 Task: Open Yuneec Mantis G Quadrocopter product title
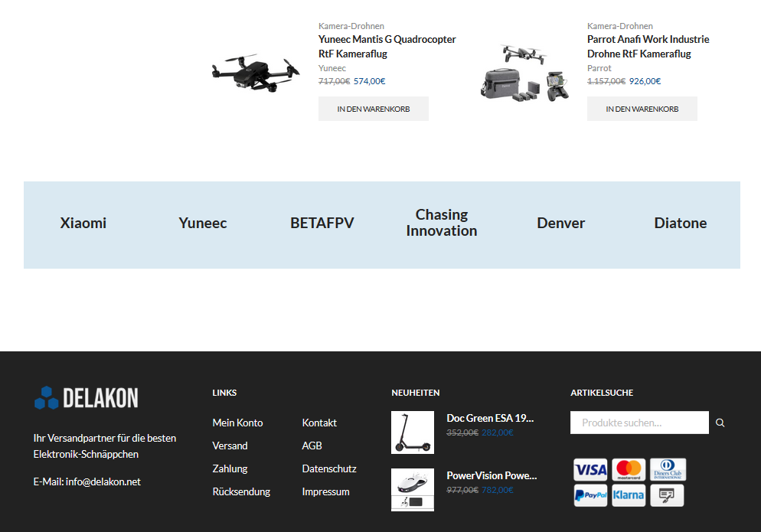387,47
